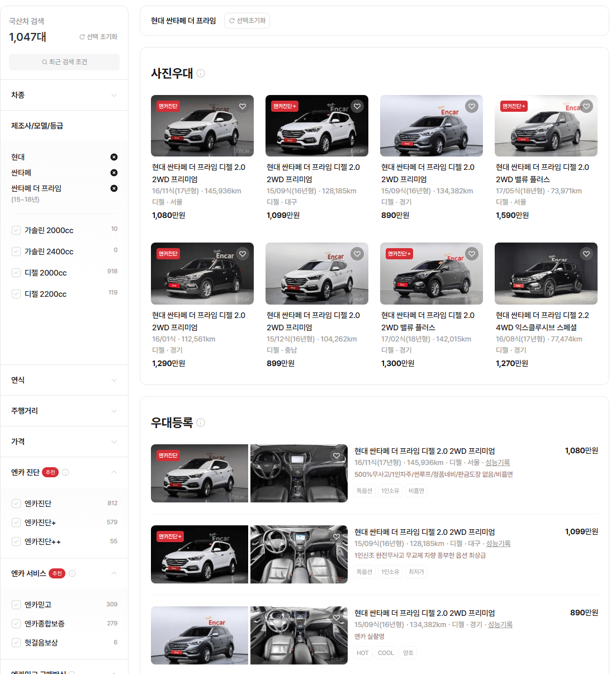Click the HOT tag on 890만원 listing
This screenshot has height=674, width=616.
click(363, 653)
